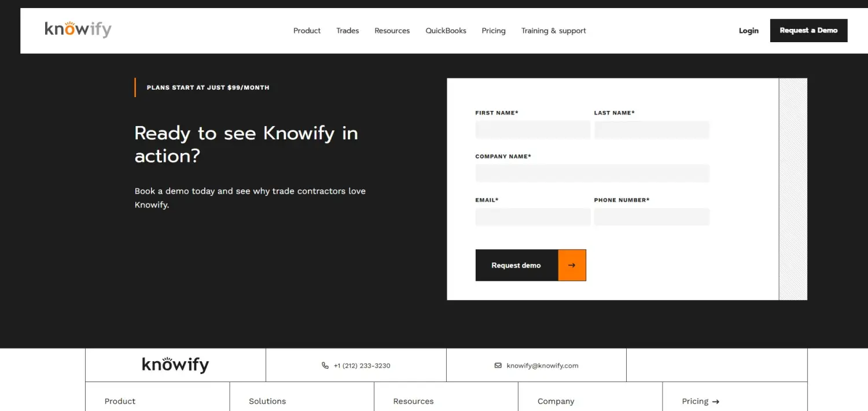Open the Resources navigation menu
This screenshot has width=868, height=411.
tap(392, 31)
